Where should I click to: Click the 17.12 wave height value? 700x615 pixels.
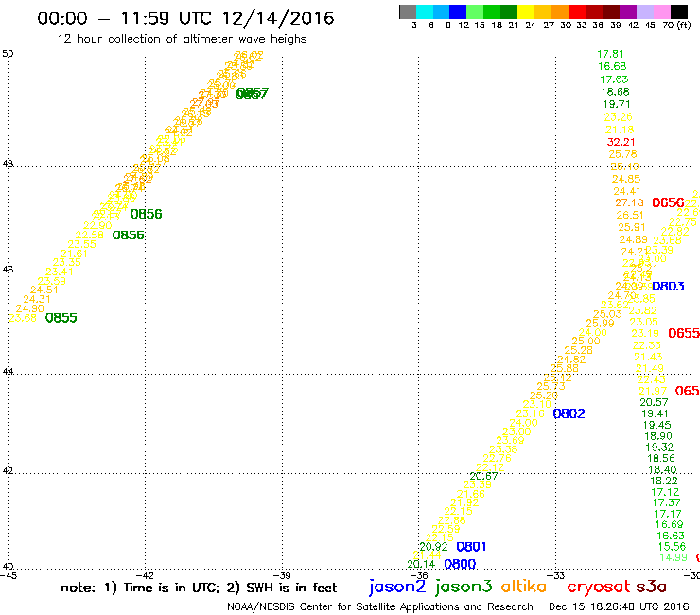point(665,492)
